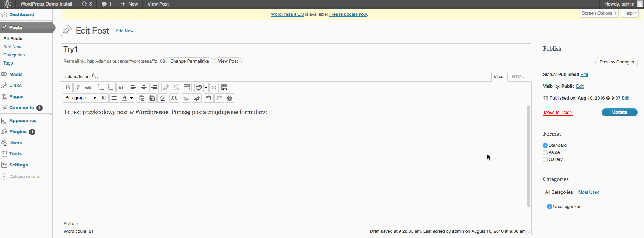Toggle the Uncategorized category checkbox
This screenshot has height=238, width=644.
point(550,207)
